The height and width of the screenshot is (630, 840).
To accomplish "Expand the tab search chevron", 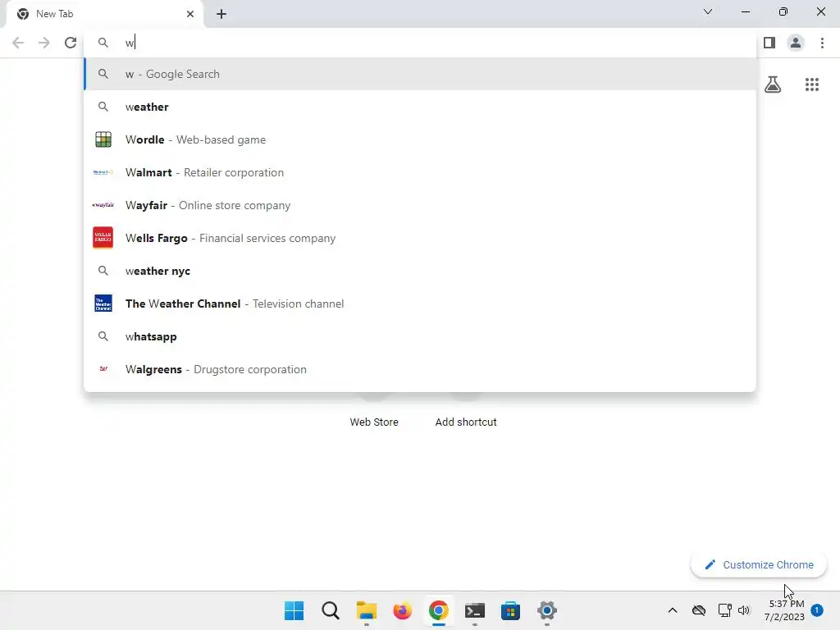I will 708,11.
